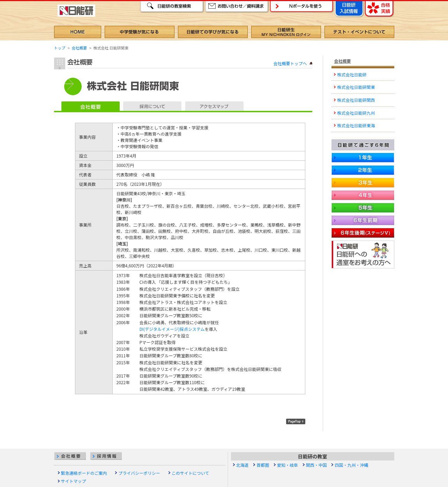The height and width of the screenshot is (487, 448).
Task: Open 株式会社日能研関西 sidebar link
Action: click(x=356, y=100)
